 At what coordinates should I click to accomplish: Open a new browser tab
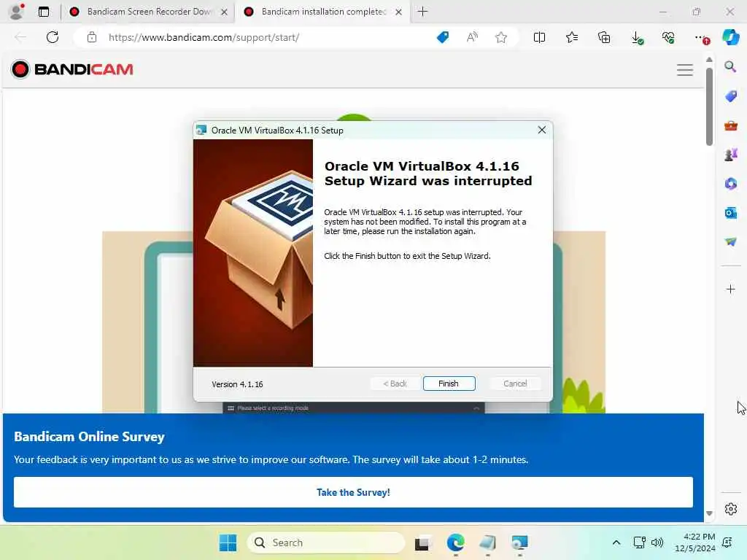[x=422, y=12]
